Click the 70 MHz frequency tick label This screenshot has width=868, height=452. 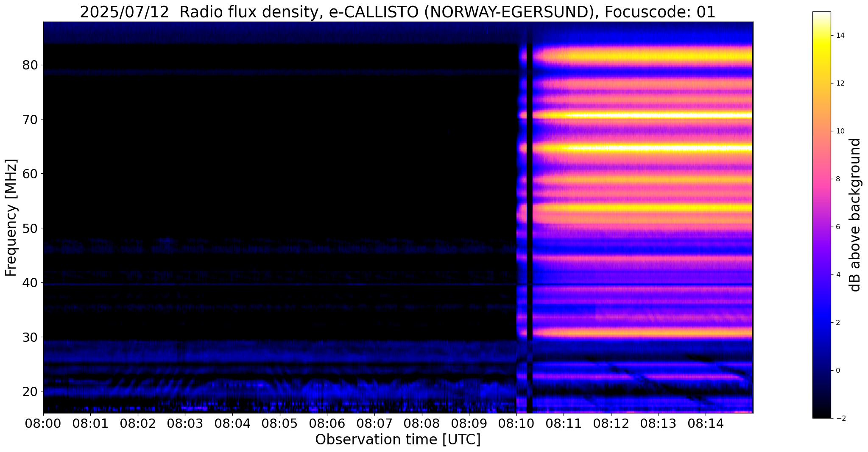[30, 119]
